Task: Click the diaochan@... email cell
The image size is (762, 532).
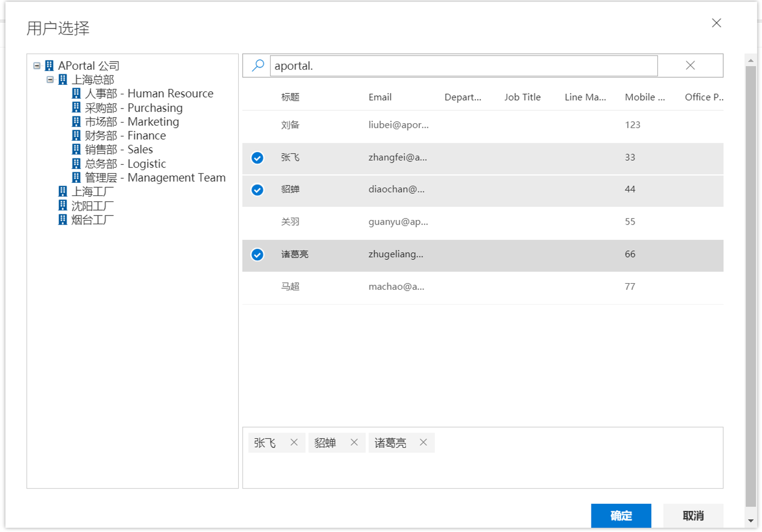Action: [x=397, y=189]
